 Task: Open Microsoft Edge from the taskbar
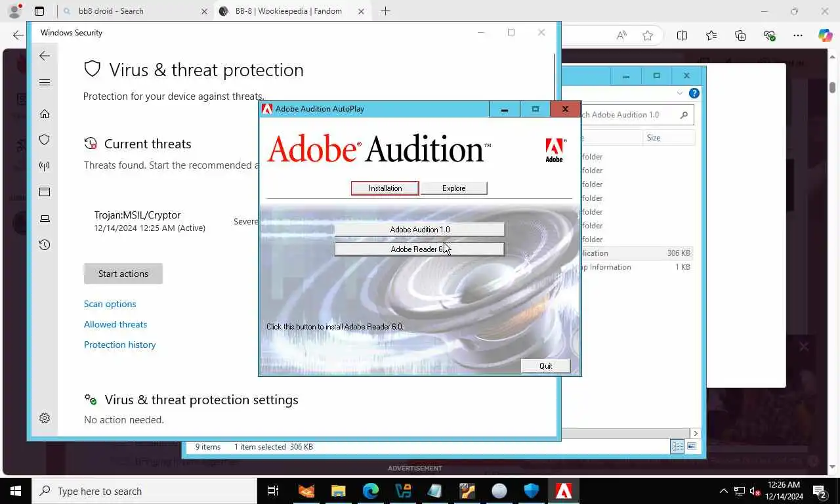(x=371, y=491)
